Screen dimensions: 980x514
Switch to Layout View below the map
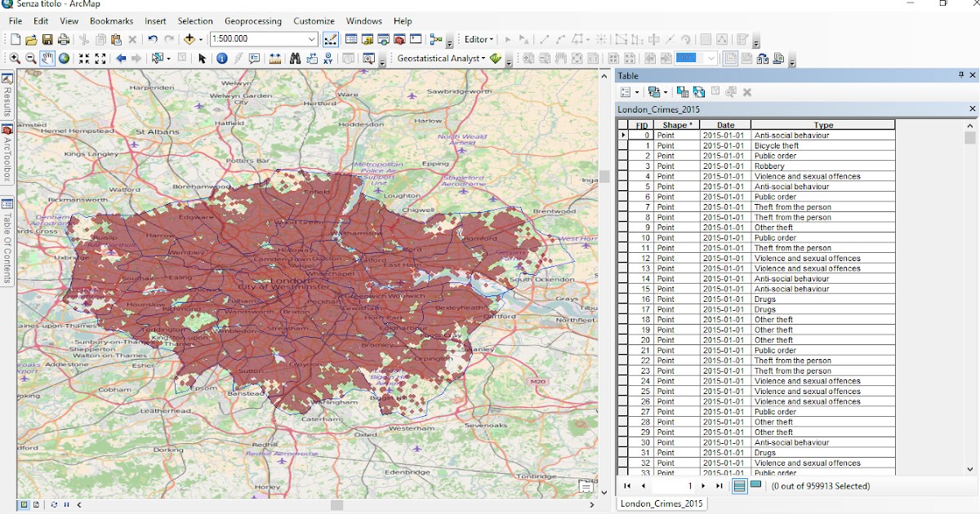click(36, 504)
